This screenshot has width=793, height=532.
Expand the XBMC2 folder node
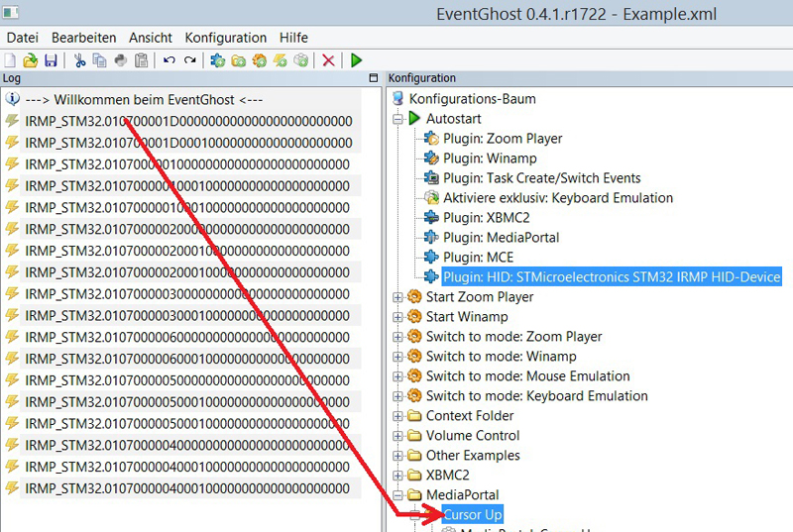click(398, 476)
